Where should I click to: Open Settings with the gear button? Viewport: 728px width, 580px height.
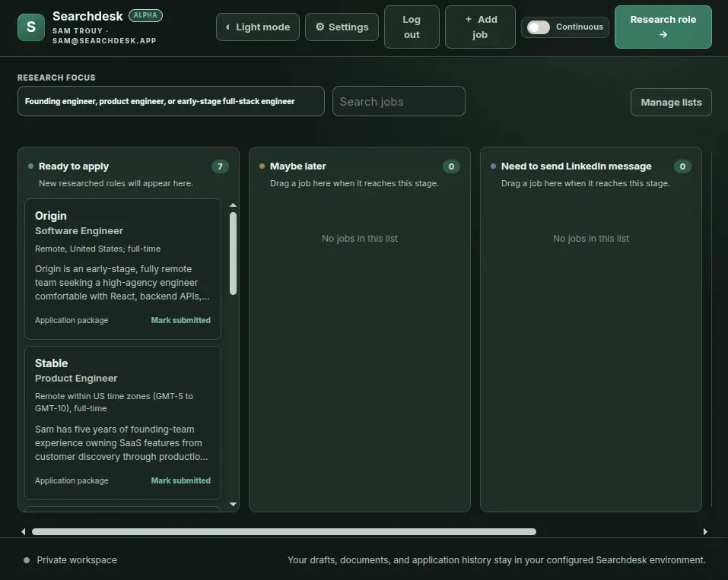(x=342, y=27)
